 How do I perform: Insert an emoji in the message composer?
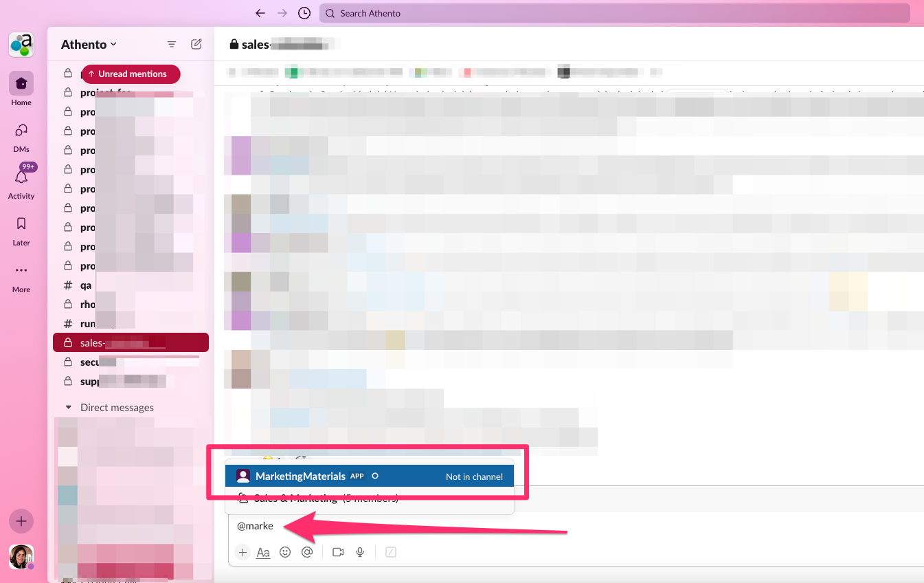click(x=285, y=552)
